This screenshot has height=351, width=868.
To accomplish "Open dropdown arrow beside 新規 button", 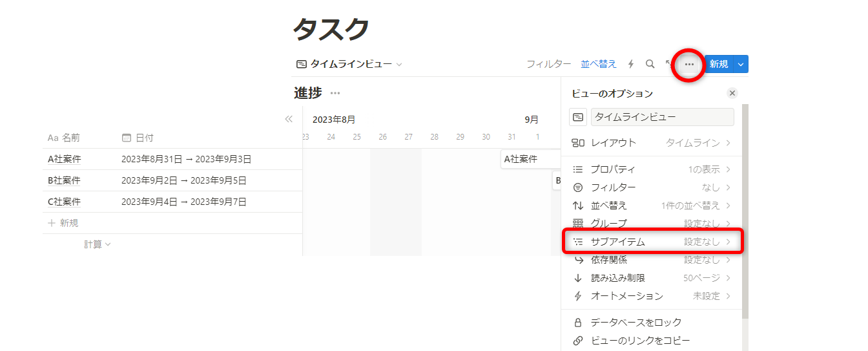I will (741, 64).
